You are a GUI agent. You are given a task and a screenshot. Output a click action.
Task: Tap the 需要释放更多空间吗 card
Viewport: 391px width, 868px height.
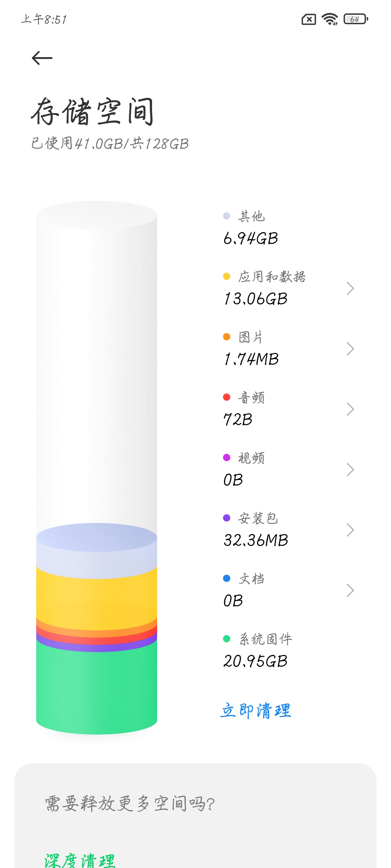tap(195, 816)
